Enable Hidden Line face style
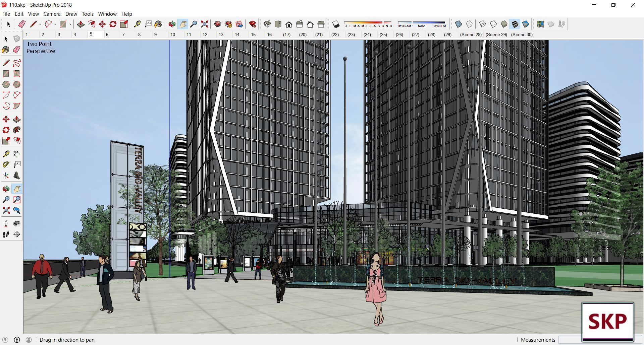644x345 pixels. click(493, 24)
